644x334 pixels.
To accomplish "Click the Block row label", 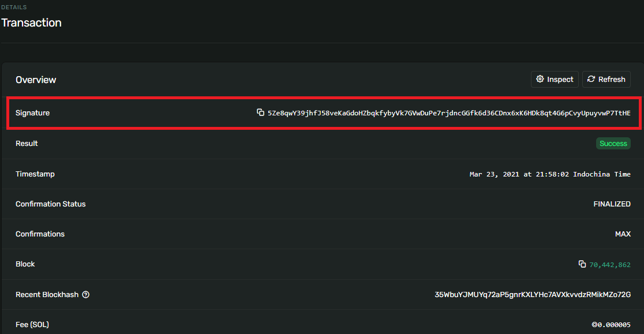I will tap(25, 264).
